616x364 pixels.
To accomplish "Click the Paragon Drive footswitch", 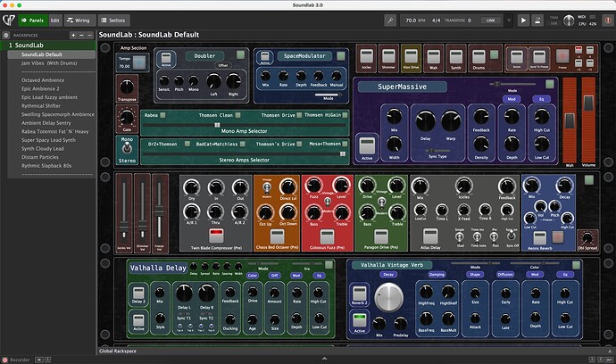I will point(380,236).
